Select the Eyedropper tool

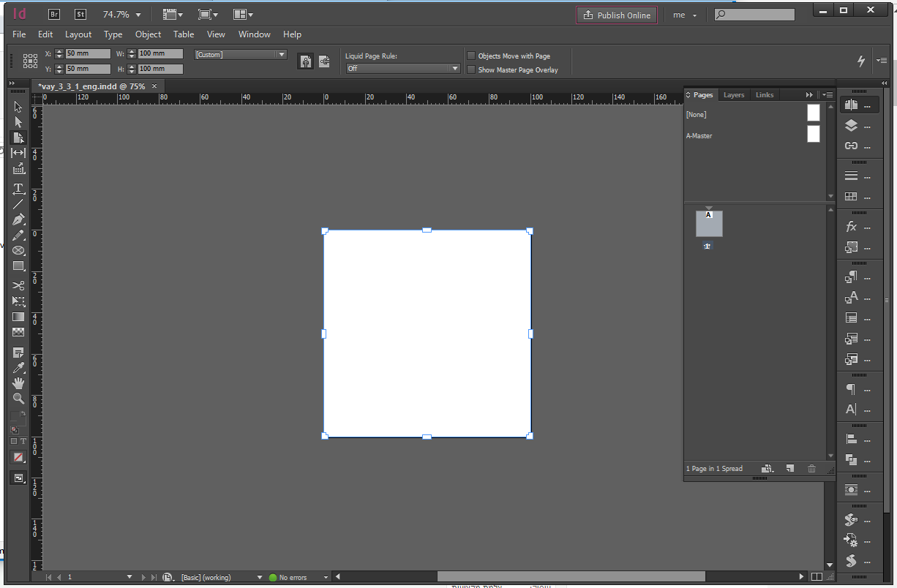[18, 368]
